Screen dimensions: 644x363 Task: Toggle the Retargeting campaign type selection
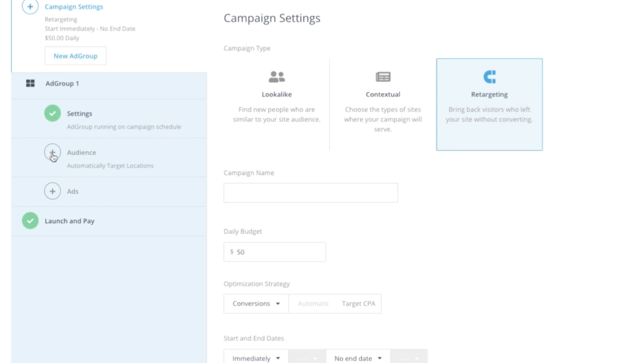tap(489, 104)
